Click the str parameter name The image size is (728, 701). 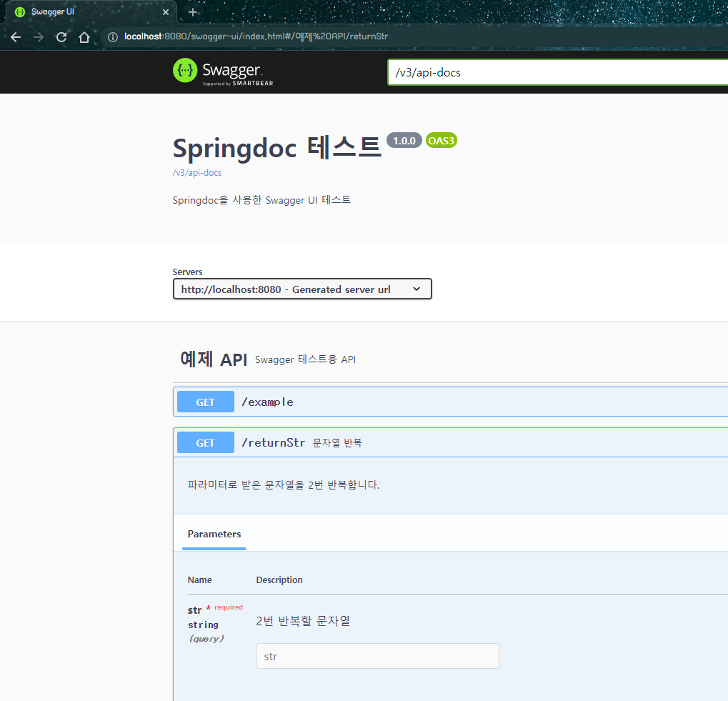tap(194, 610)
